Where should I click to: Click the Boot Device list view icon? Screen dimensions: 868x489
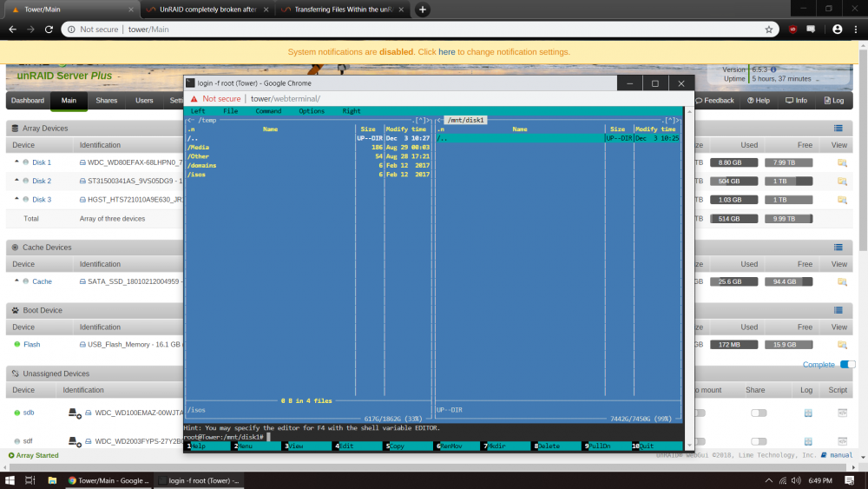coord(838,311)
